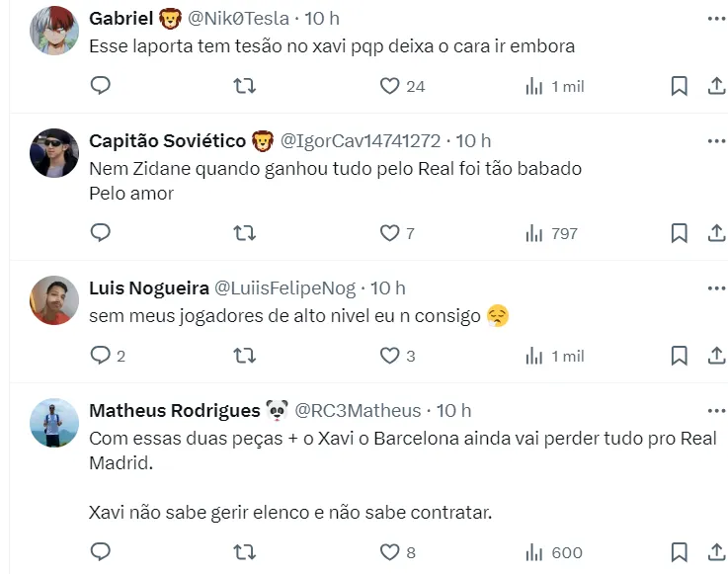Repost Matheus Rodrigues' tweet
The height and width of the screenshot is (574, 728).
click(244, 552)
